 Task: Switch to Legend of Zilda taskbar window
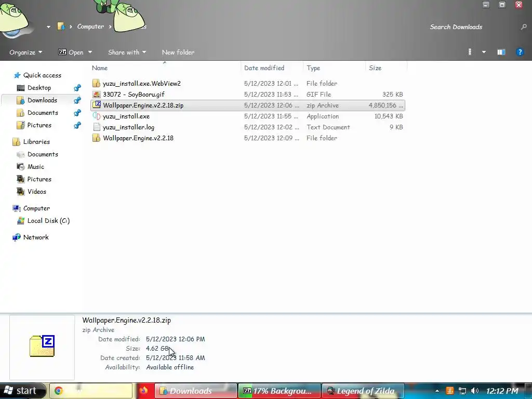[363, 391]
